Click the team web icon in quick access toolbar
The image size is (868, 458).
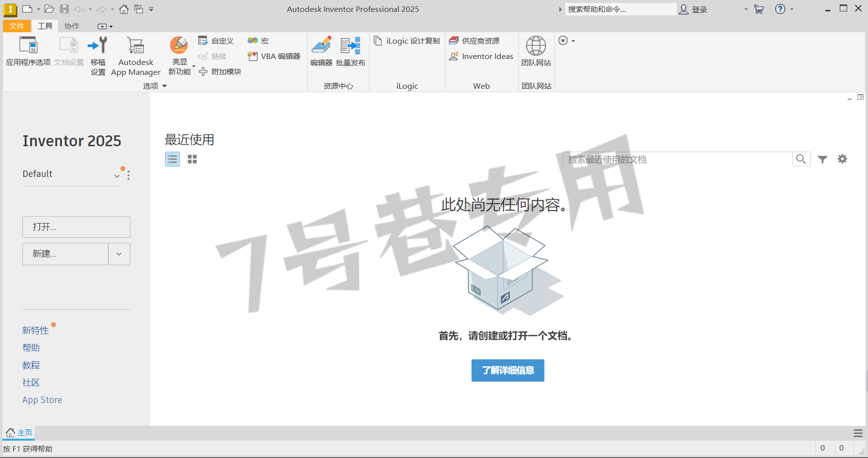tap(139, 9)
